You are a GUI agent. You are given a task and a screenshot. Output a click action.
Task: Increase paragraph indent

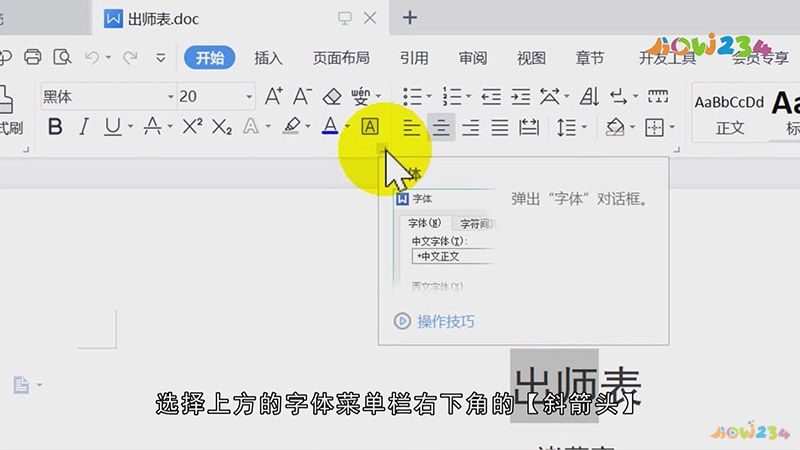click(x=521, y=96)
